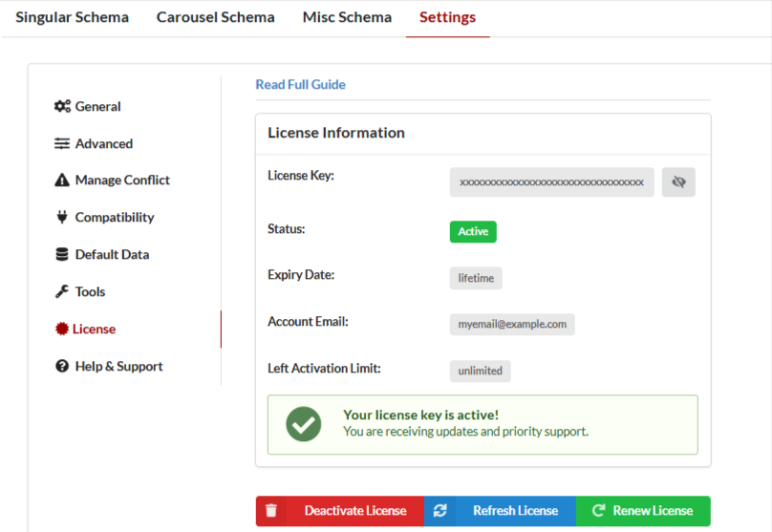Select the Misc Schema tab
The image size is (772, 532).
point(347,17)
